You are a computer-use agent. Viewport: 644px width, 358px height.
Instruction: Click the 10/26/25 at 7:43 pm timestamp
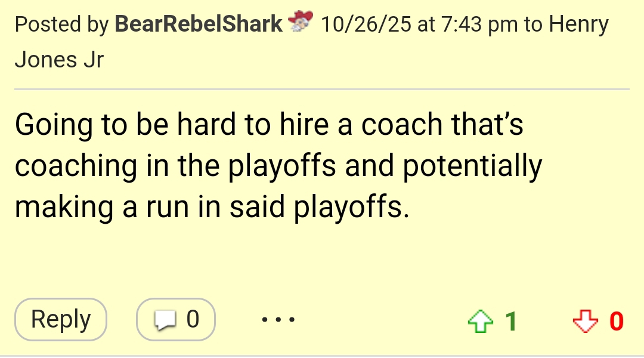coord(419,24)
